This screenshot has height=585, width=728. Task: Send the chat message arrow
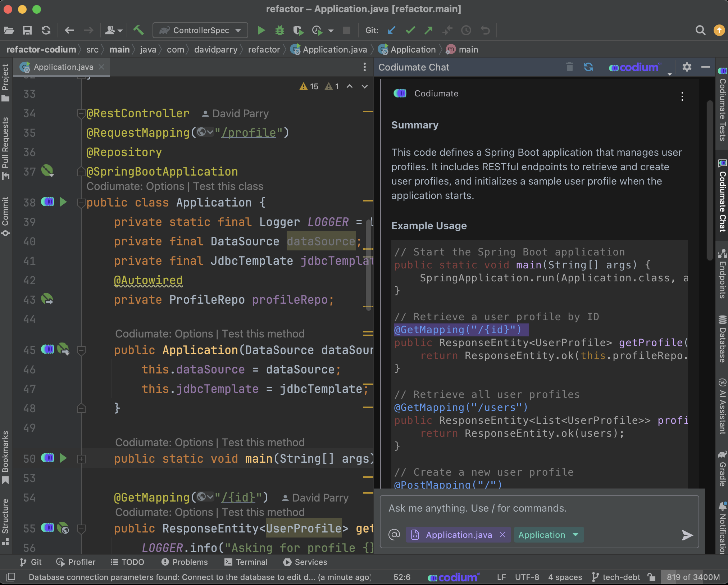click(687, 535)
